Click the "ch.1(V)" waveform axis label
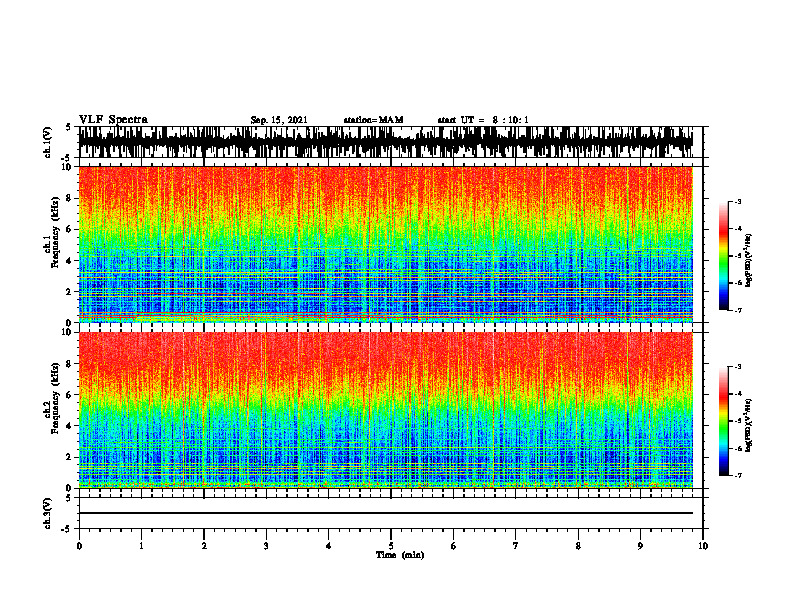792x612 pixels. [x=48, y=142]
